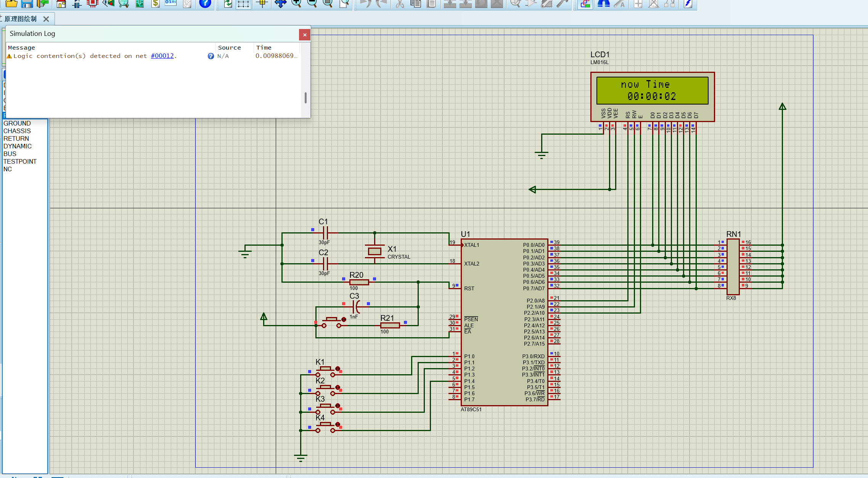This screenshot has height=478, width=868.
Task: Close the Simulation Log panel
Action: 304,35
